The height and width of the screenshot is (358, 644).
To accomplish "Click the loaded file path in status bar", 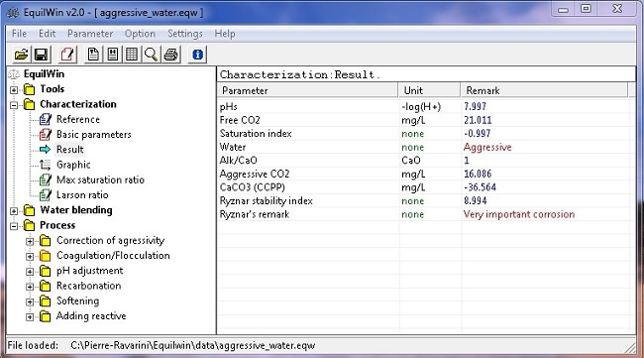I will (192, 345).
